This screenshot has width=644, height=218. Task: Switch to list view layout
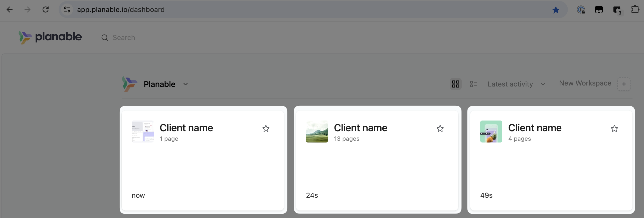(473, 84)
